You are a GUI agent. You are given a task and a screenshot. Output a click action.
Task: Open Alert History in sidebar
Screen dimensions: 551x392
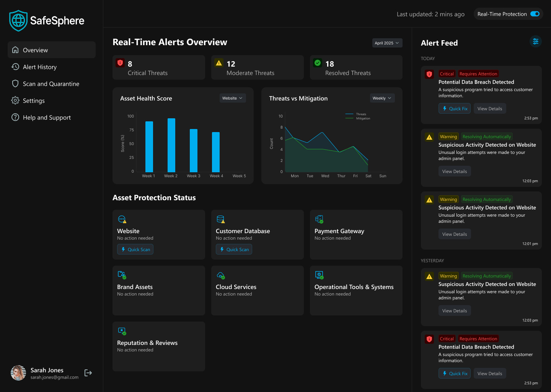coord(40,67)
